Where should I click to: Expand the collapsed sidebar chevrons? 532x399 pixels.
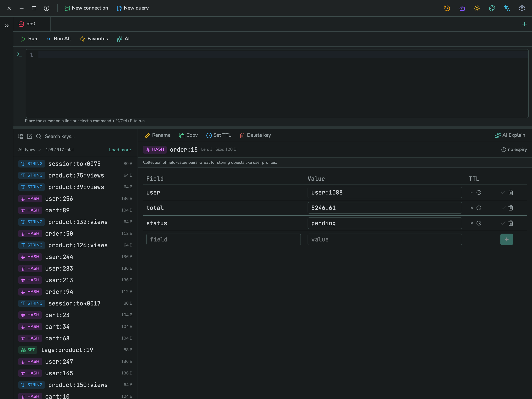point(6,26)
